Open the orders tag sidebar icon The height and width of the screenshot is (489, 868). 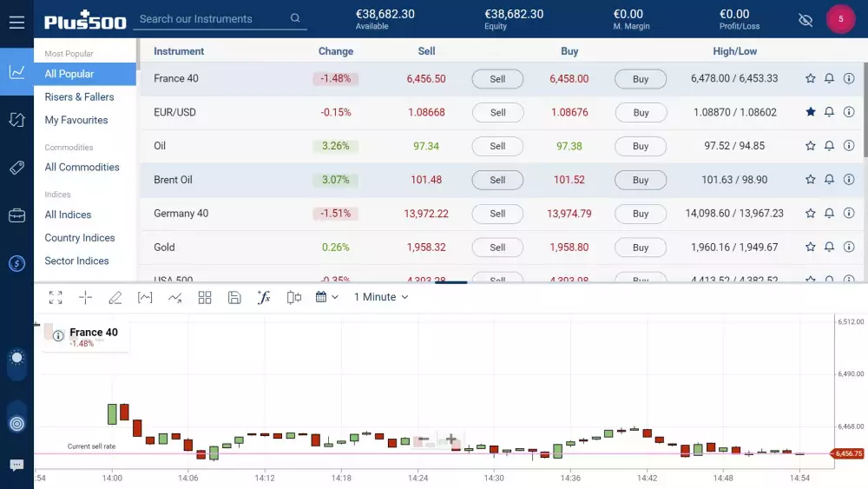[16, 168]
